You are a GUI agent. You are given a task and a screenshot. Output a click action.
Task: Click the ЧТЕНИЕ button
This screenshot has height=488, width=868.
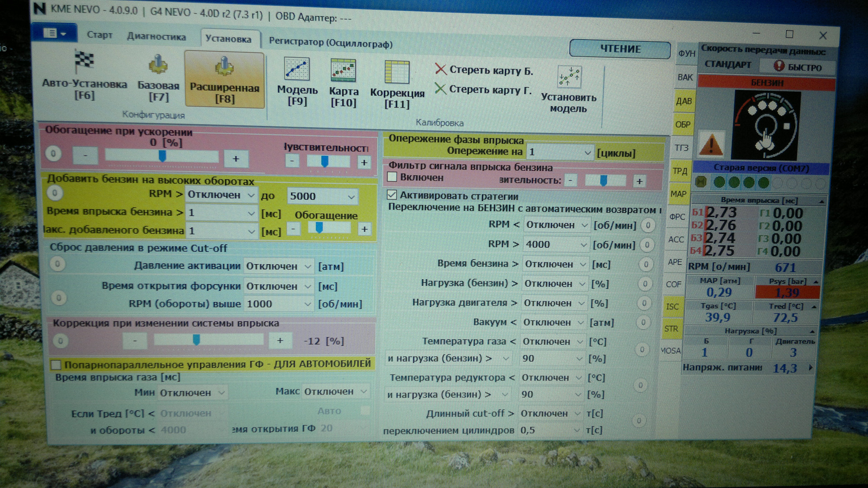[x=620, y=49]
